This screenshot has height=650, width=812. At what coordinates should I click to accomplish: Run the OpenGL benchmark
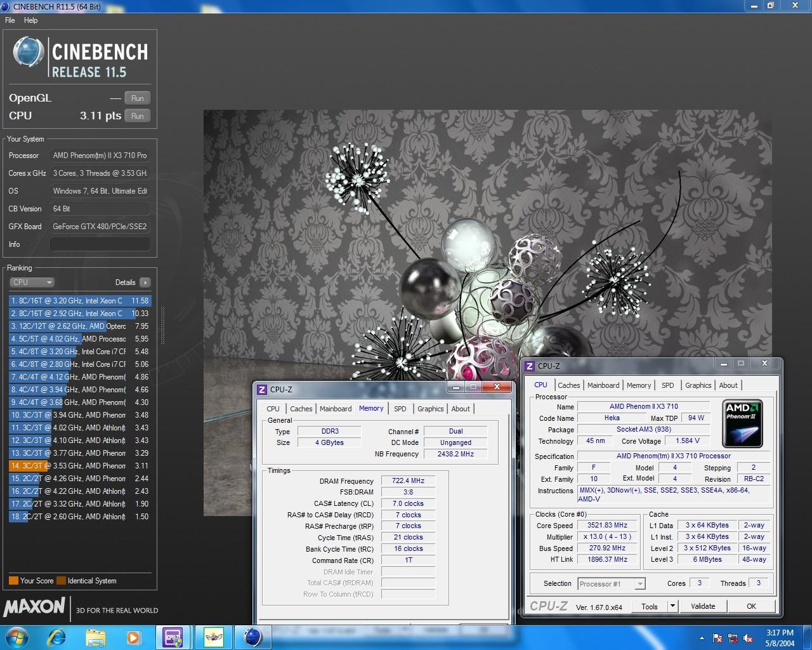pos(138,98)
